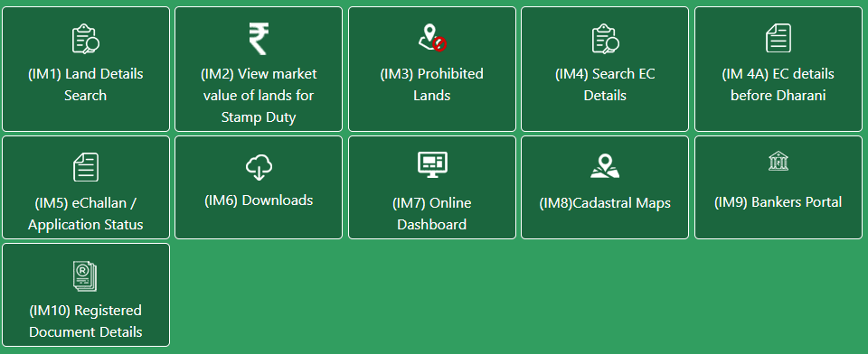Screen dimensions: 868x354
Task: Click the clipboard magnifier icon for Land Details Search
Action: (x=86, y=39)
